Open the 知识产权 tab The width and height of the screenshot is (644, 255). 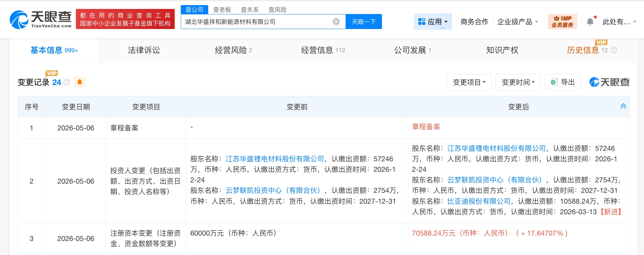[x=502, y=50]
